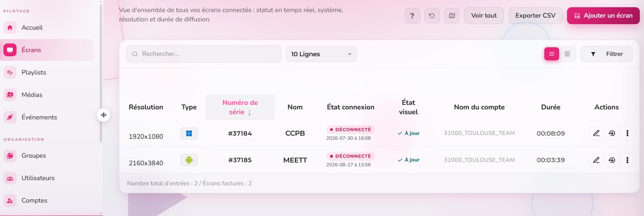Click the help question mark icon
Screen dimensions: 644x216
tap(412, 16)
